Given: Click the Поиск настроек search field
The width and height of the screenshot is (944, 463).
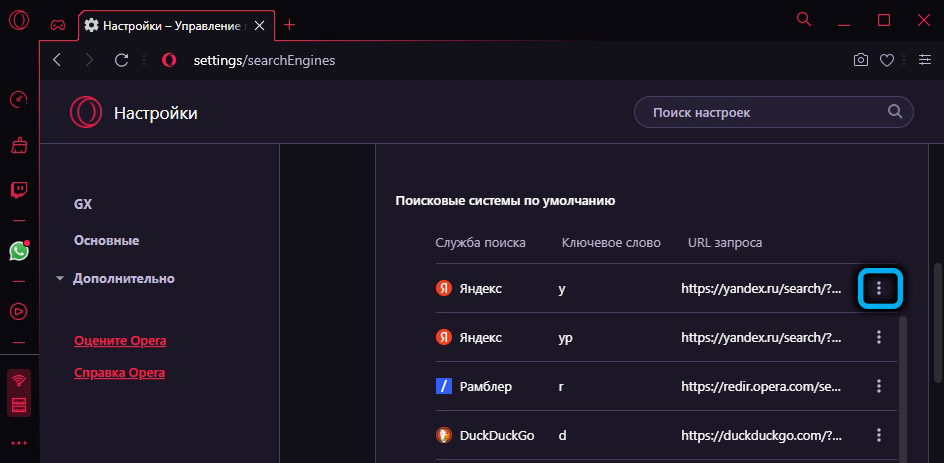Looking at the screenshot, I should coord(765,113).
